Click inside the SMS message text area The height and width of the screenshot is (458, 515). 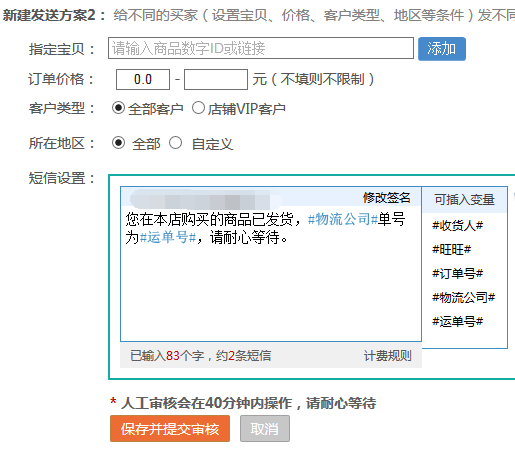[271, 273]
